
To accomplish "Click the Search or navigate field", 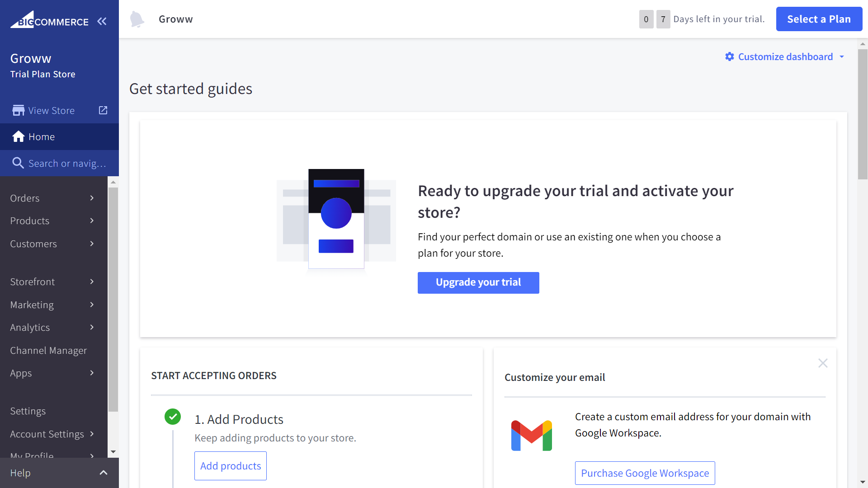I will point(67,164).
